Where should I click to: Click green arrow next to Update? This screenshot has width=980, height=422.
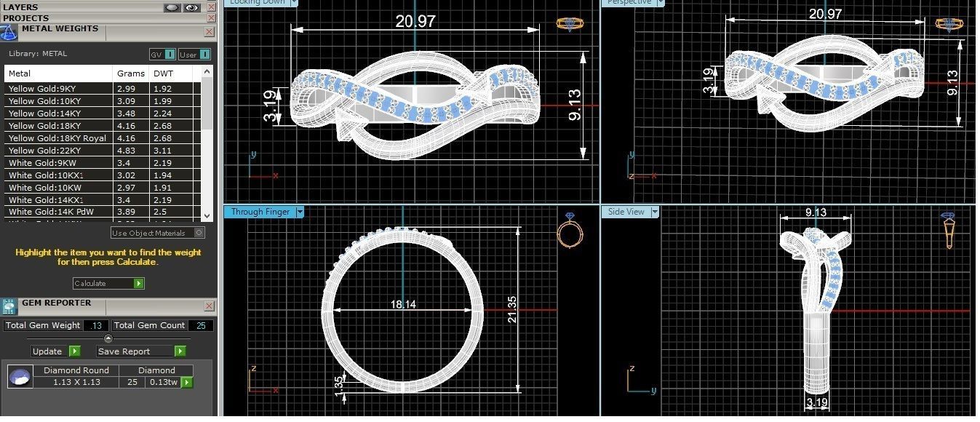coord(75,351)
